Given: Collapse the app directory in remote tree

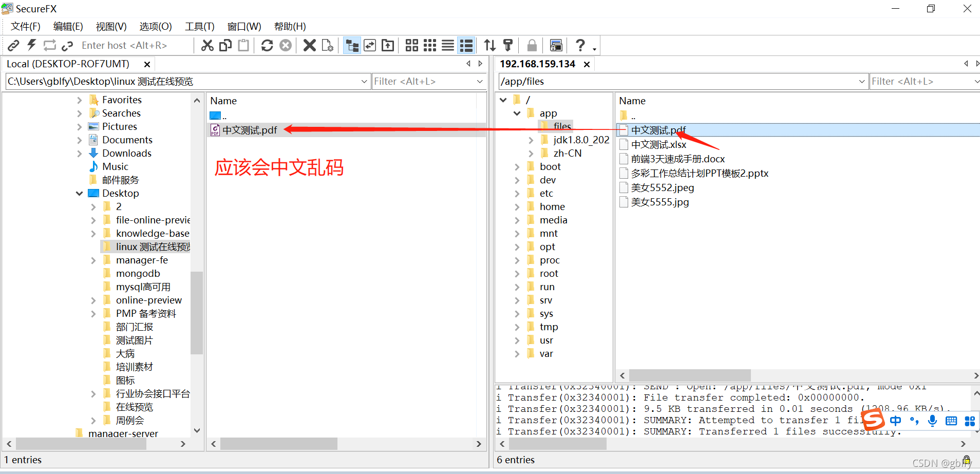Looking at the screenshot, I should pyautogui.click(x=517, y=113).
